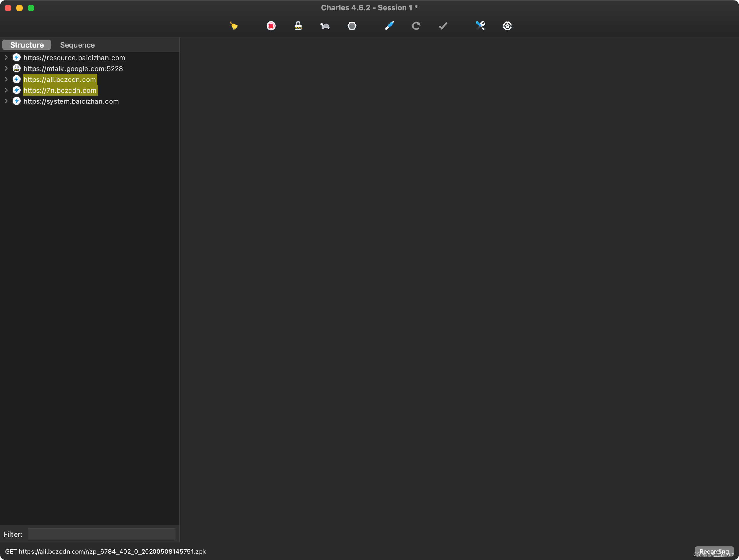The width and height of the screenshot is (739, 560).
Task: Click the broom clear session icon
Action: 234,26
